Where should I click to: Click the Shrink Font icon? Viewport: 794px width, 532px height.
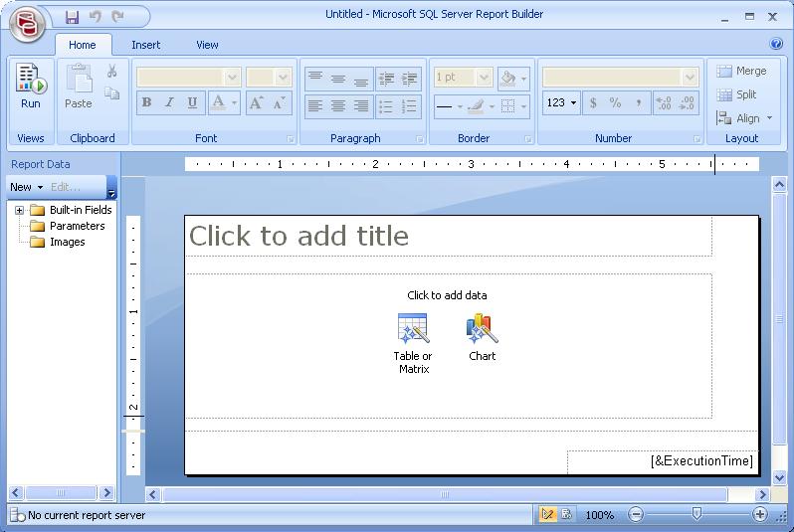pyautogui.click(x=279, y=102)
